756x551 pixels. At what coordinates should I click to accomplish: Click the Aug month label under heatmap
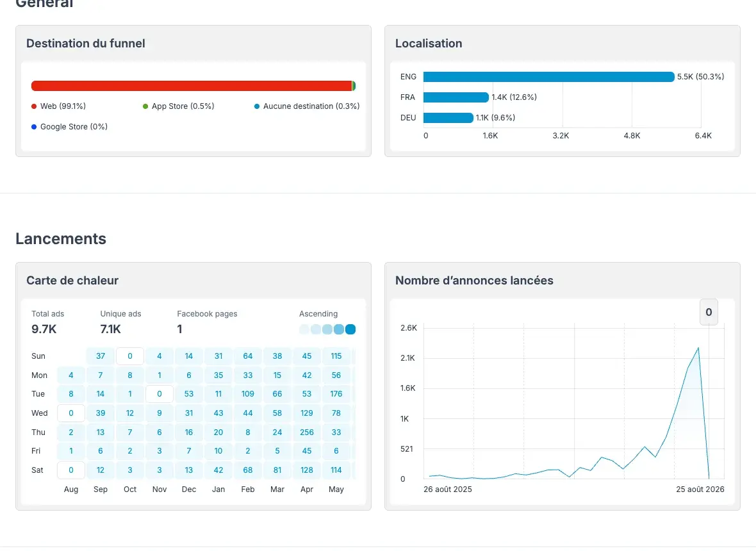[x=71, y=489]
